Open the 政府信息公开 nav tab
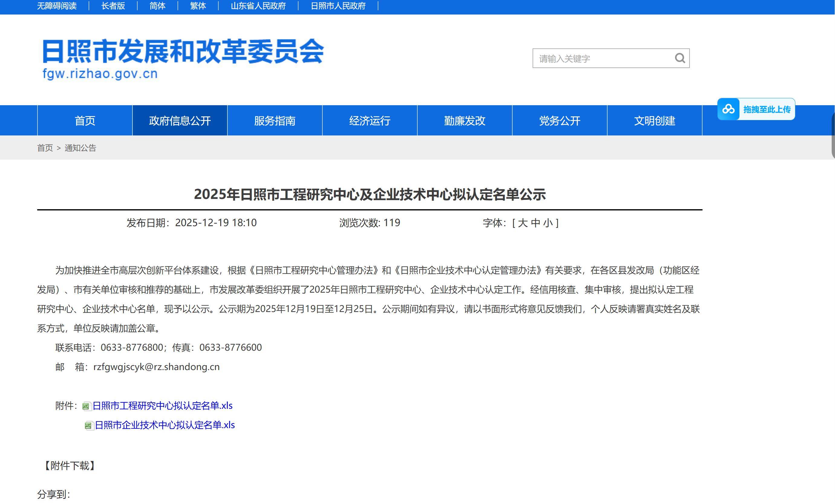Viewport: 835px width, 504px height. (x=180, y=121)
